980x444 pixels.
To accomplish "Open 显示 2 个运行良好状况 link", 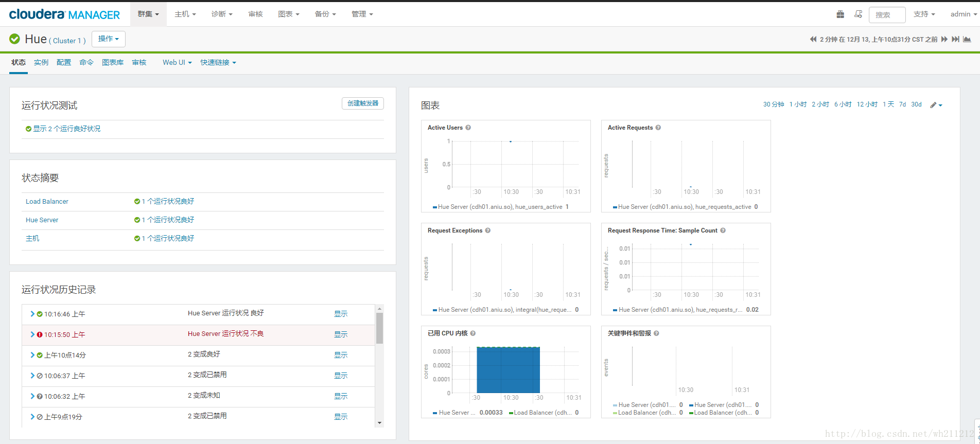I will tap(67, 129).
